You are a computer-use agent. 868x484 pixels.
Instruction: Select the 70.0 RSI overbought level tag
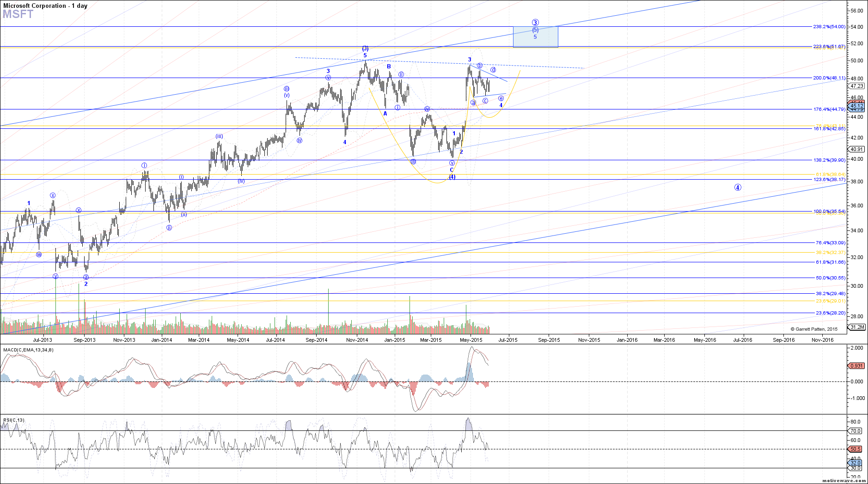[x=856, y=431]
